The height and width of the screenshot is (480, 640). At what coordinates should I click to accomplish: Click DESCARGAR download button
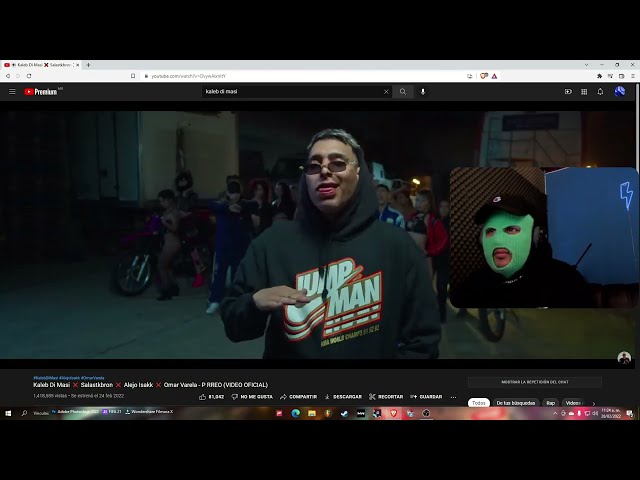pyautogui.click(x=343, y=397)
